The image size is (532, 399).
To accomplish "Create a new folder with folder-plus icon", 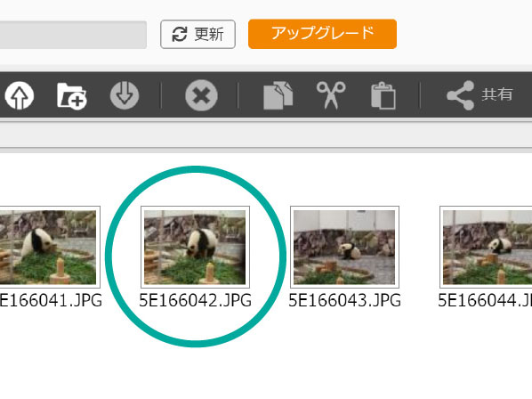I will tap(72, 96).
